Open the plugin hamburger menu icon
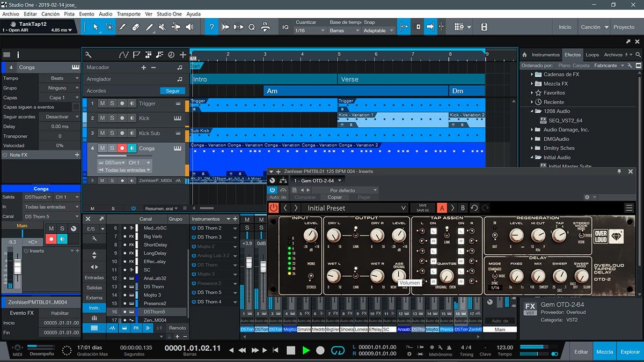The image size is (644, 362). click(629, 208)
